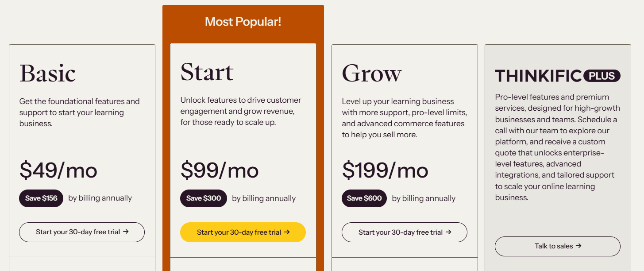Click Talk to sales
The height and width of the screenshot is (271, 644).
pyautogui.click(x=557, y=246)
